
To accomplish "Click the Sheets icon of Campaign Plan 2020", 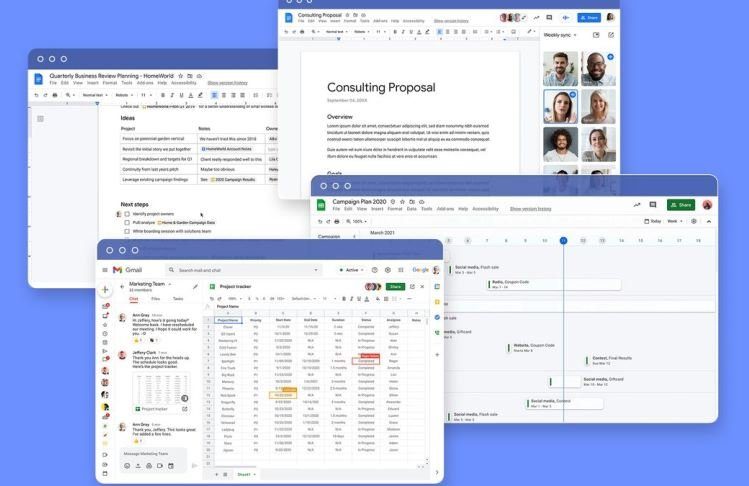I will (321, 205).
